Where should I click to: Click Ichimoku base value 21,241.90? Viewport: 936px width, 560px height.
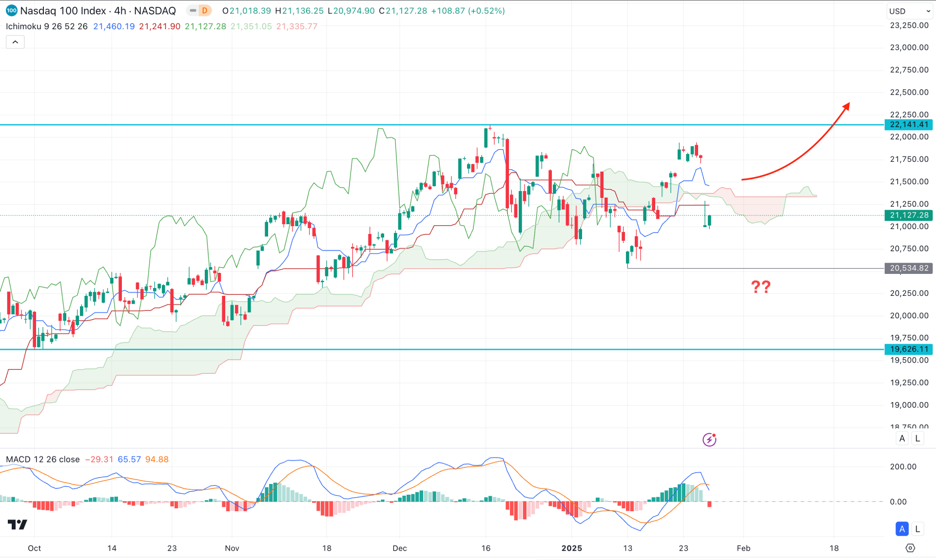160,26
